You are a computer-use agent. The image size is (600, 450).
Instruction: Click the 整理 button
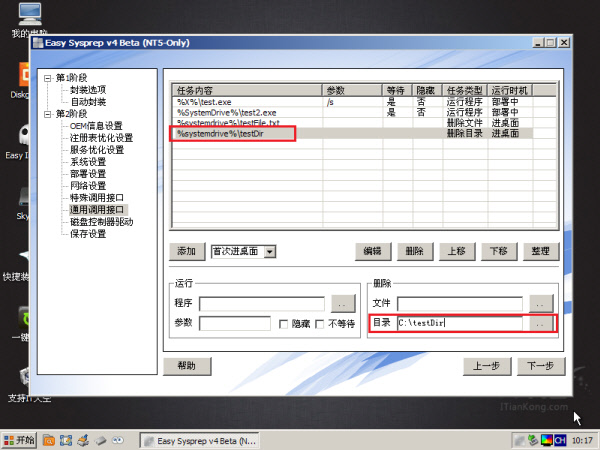coord(541,251)
